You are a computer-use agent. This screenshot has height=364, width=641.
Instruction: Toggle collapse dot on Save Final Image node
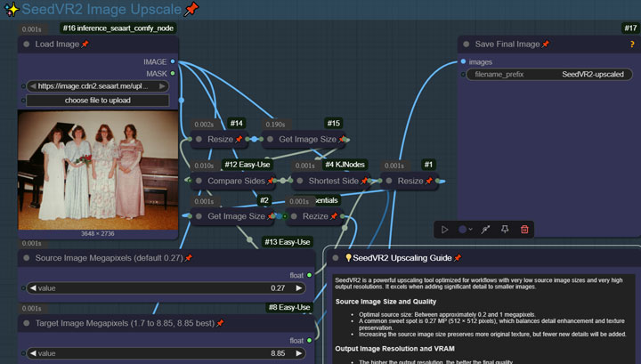point(466,44)
